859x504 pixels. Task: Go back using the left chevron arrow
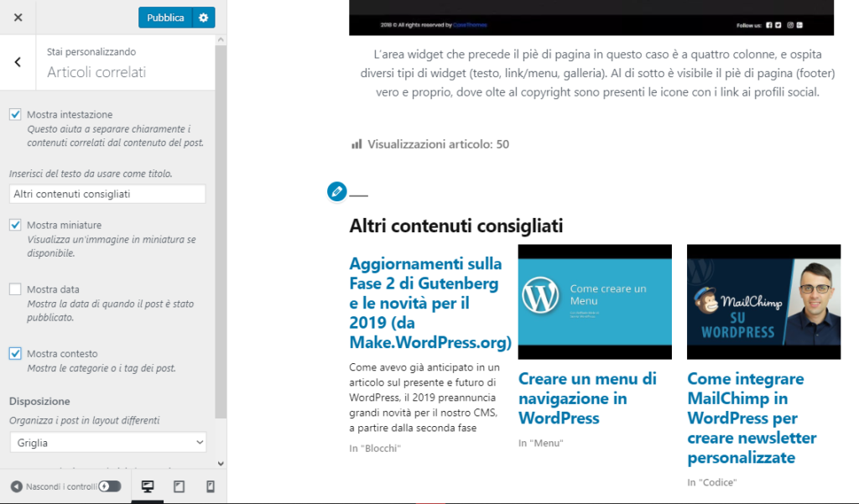[x=18, y=62]
